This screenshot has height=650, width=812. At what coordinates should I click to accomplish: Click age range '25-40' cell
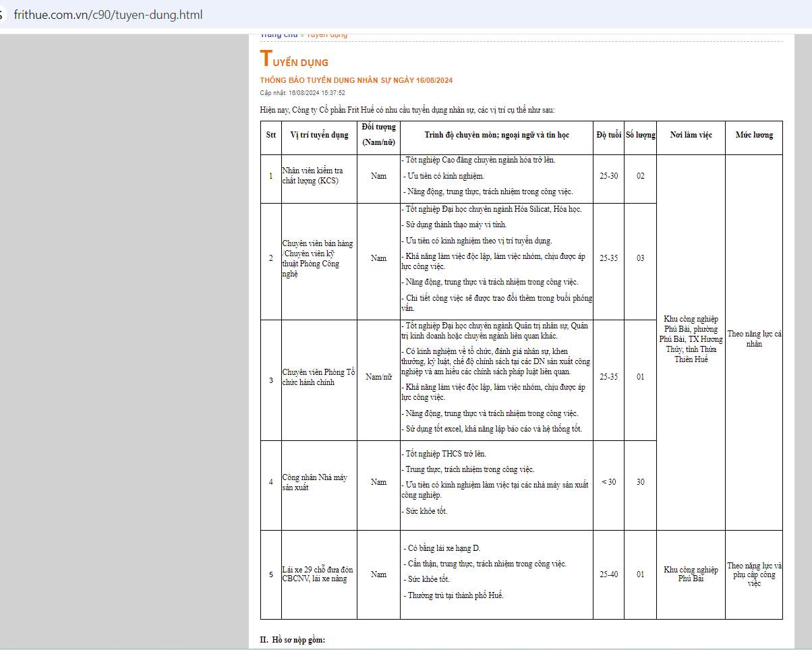[x=608, y=574]
